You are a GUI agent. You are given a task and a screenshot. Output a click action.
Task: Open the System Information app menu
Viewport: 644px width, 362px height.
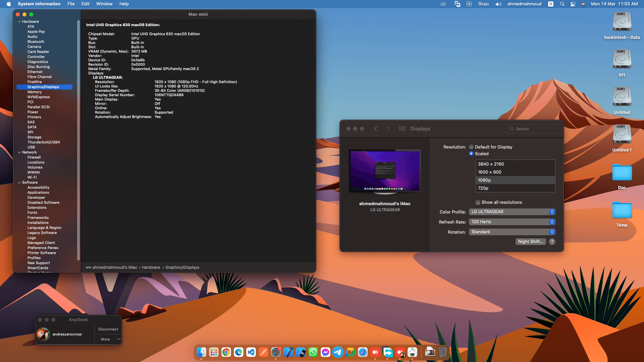tap(39, 4)
